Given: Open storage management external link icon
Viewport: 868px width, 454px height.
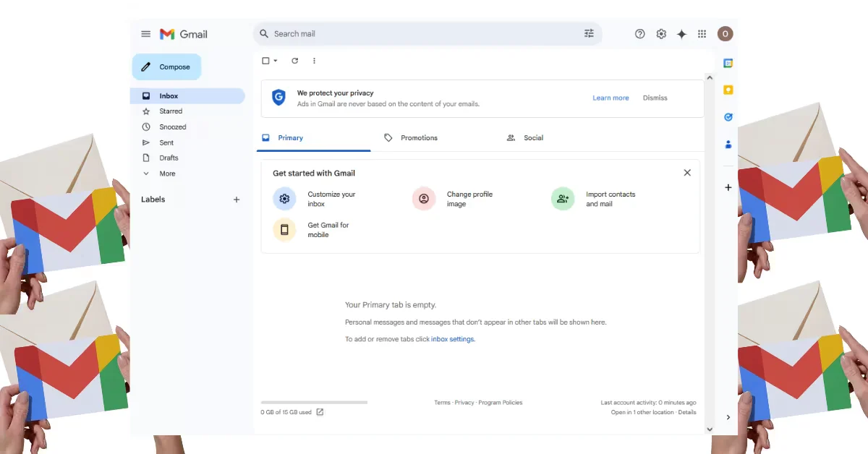Looking at the screenshot, I should pyautogui.click(x=320, y=412).
